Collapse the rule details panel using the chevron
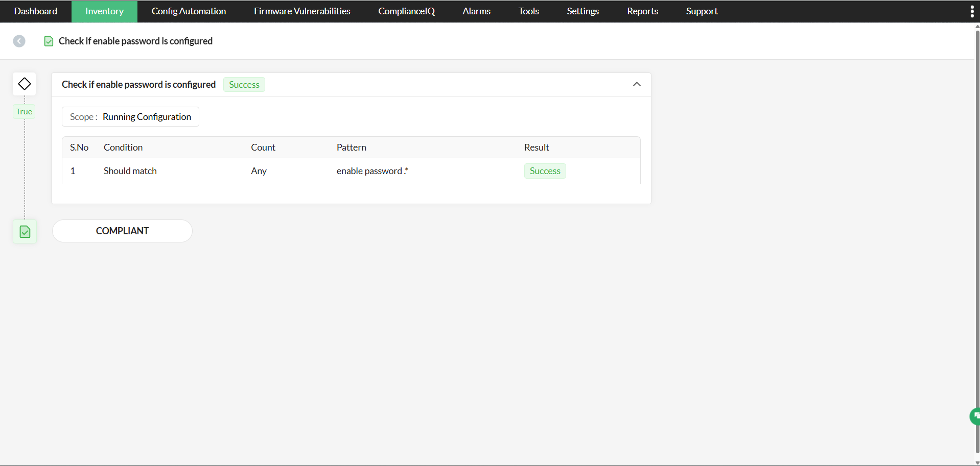The height and width of the screenshot is (466, 980). coord(637,84)
